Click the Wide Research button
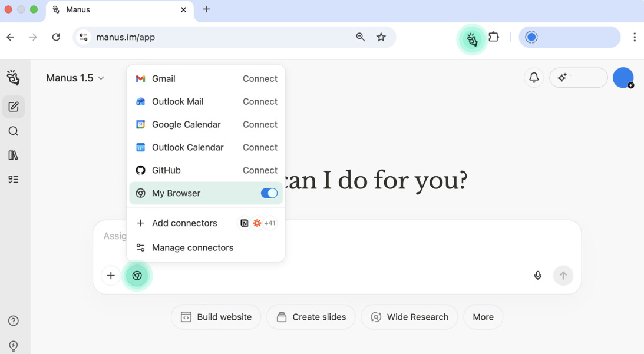Screen dimensions: 644x354 click(409, 317)
